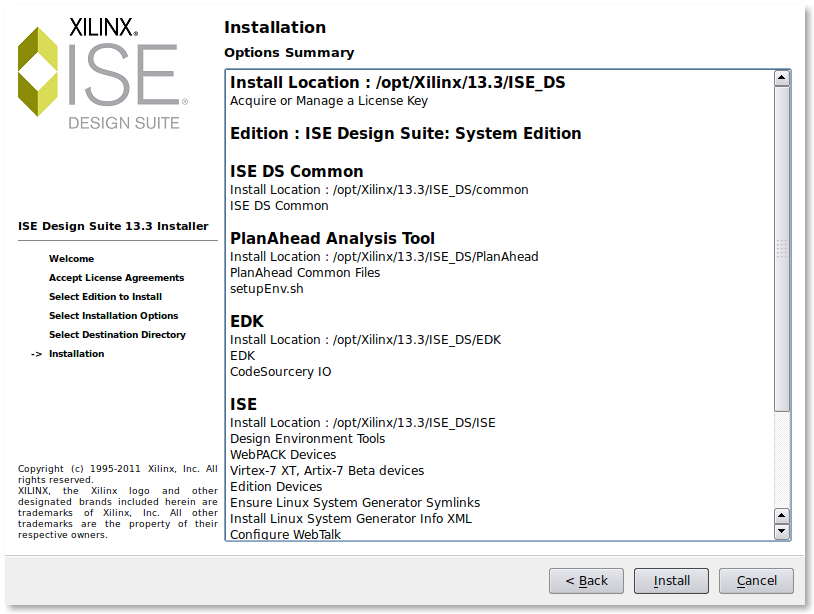Image resolution: width=814 pixels, height=614 pixels.
Task: Click the EDK section heading
Action: (x=247, y=321)
